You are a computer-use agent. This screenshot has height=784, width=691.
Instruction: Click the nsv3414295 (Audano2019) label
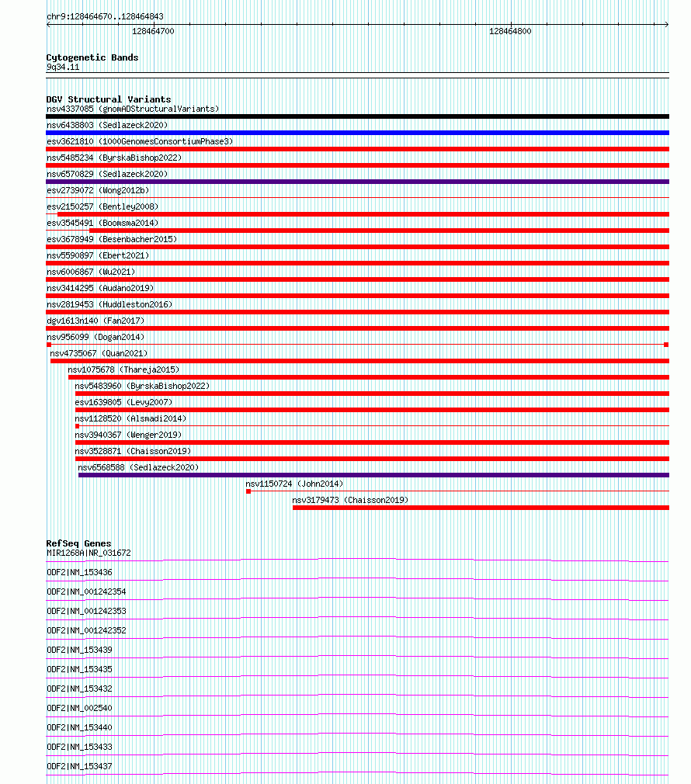tap(100, 288)
